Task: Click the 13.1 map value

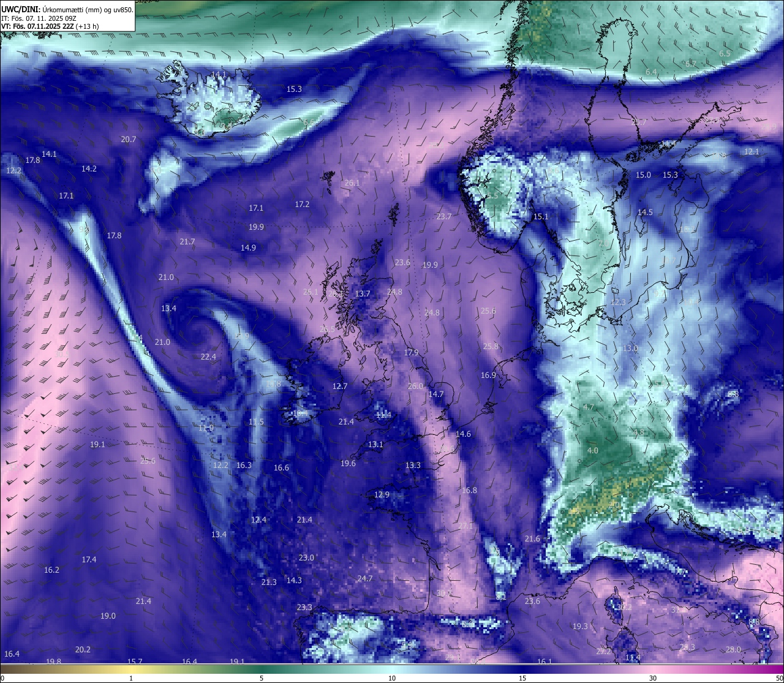Action: coord(375,445)
